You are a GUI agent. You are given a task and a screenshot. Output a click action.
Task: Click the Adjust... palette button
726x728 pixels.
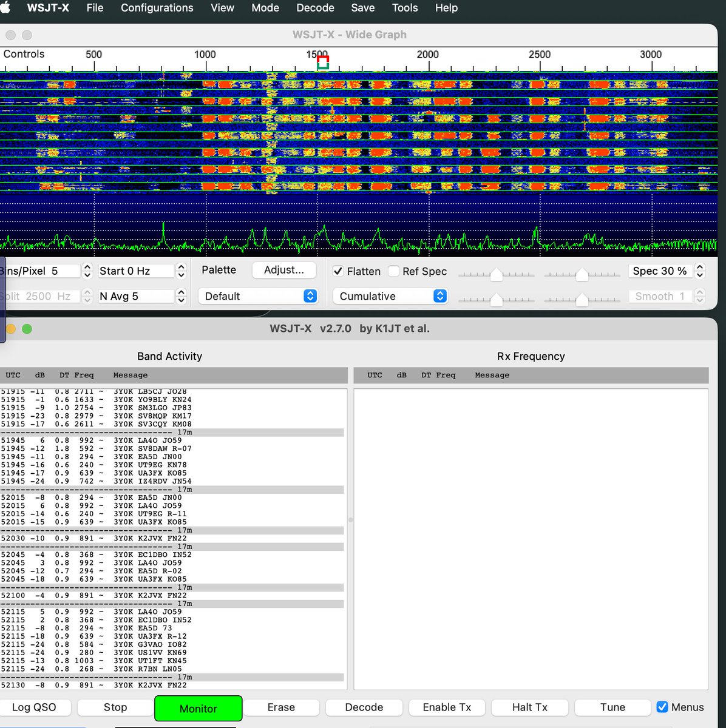coord(284,270)
